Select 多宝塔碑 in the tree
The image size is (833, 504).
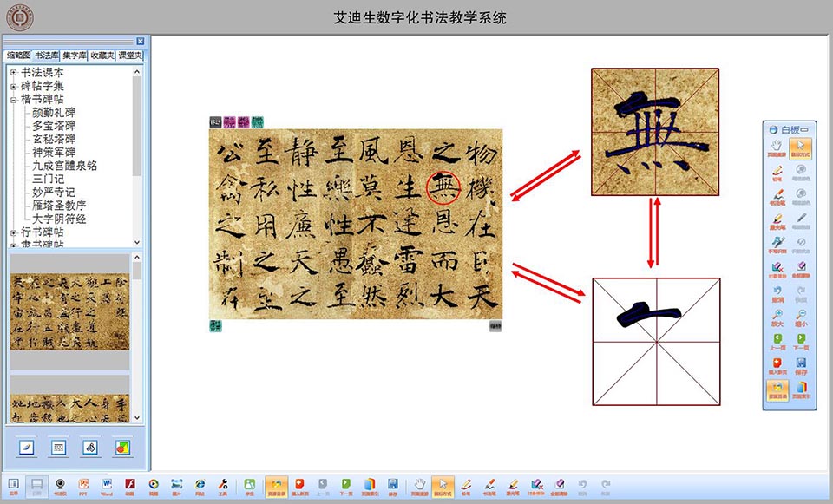(x=54, y=126)
